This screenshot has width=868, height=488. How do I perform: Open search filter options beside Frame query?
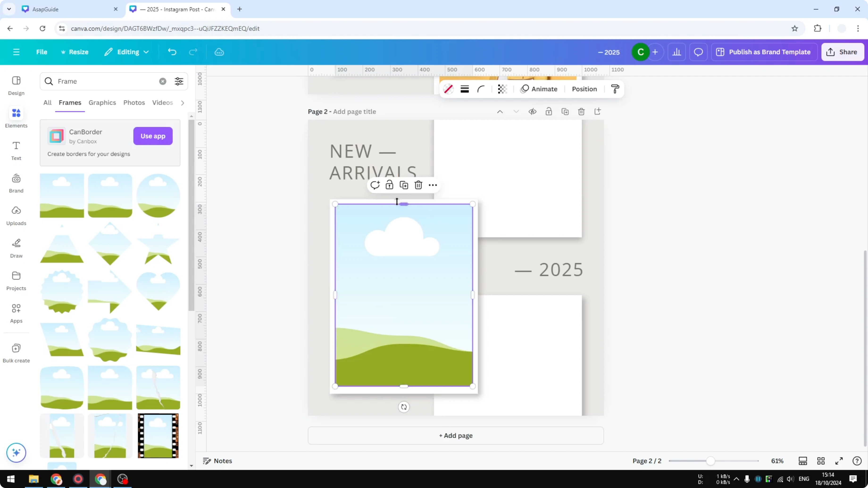(x=179, y=81)
